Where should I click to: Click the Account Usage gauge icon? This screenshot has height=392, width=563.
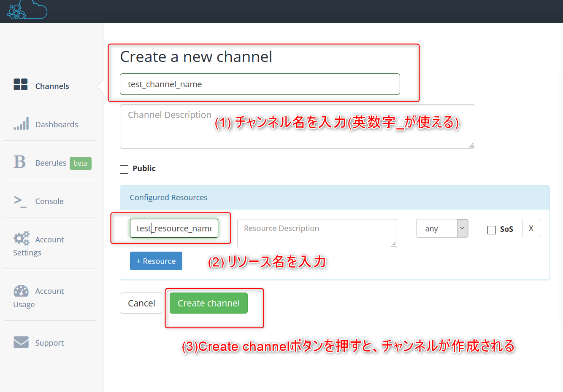click(21, 291)
